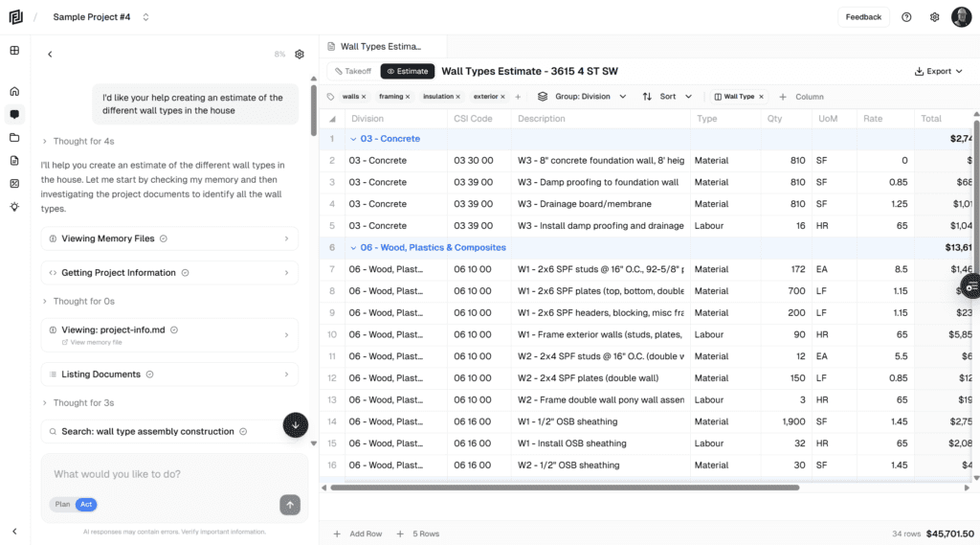This screenshot has width=980, height=545.
Task: Switch to Act mode
Action: 86,505
